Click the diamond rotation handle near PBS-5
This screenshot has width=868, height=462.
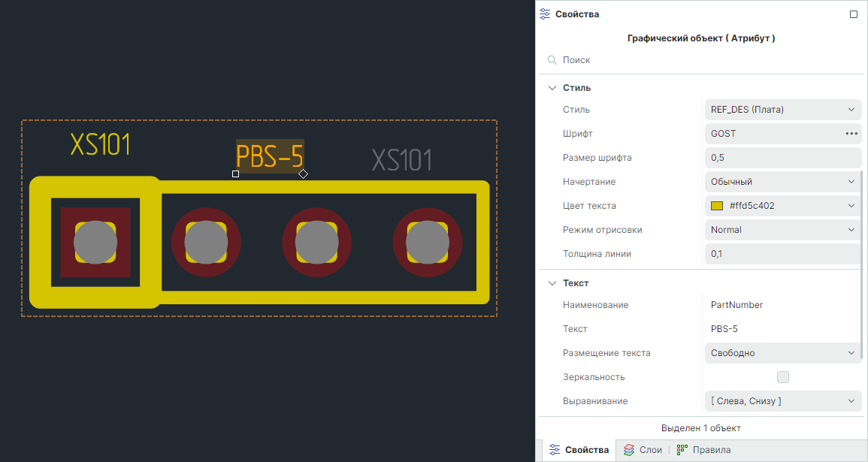pos(304,174)
